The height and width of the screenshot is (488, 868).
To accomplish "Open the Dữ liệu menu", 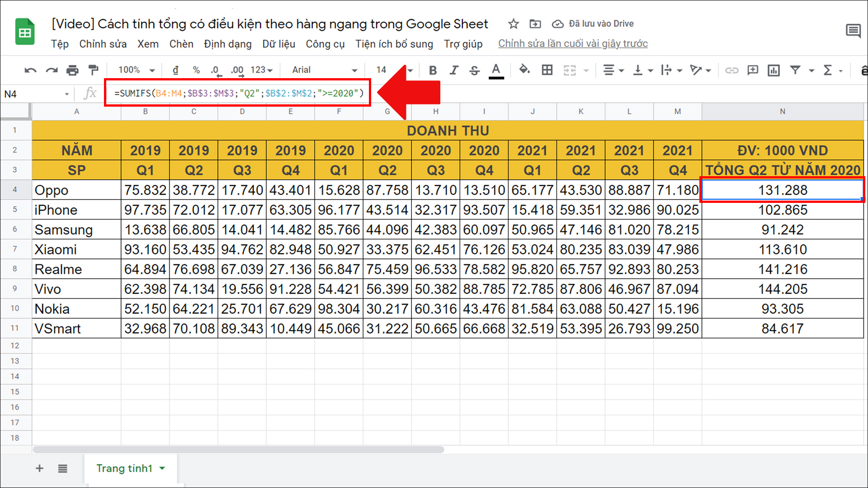I will pos(278,44).
